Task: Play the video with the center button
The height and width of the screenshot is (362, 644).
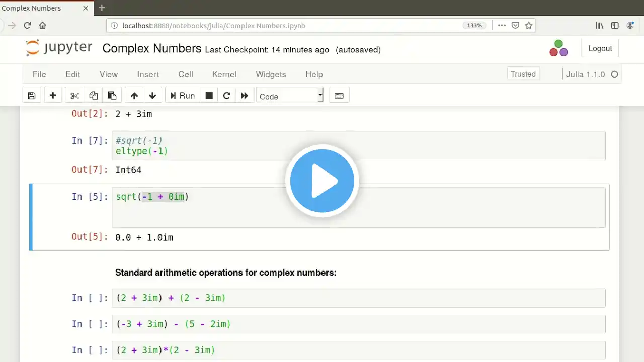Action: [x=322, y=181]
